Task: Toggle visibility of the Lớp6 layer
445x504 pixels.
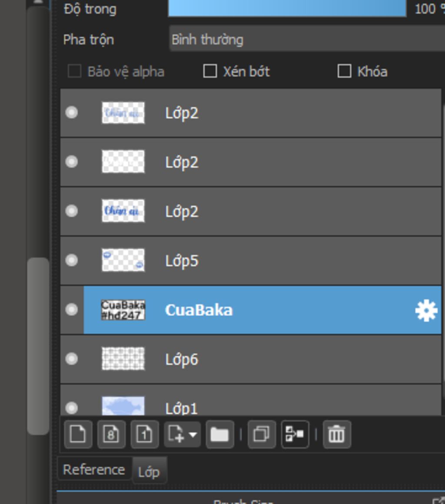Action: [72, 359]
